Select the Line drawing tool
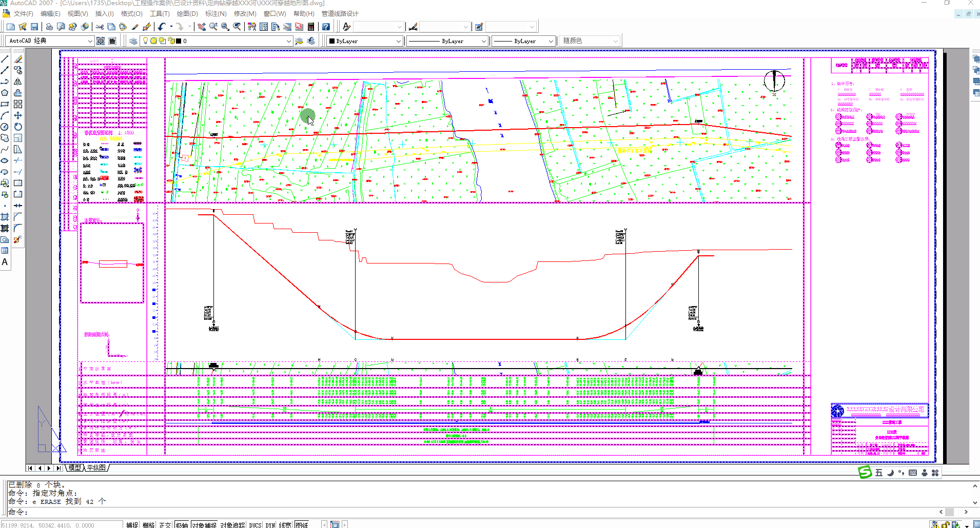Image resolution: width=980 pixels, height=528 pixels. 5,59
